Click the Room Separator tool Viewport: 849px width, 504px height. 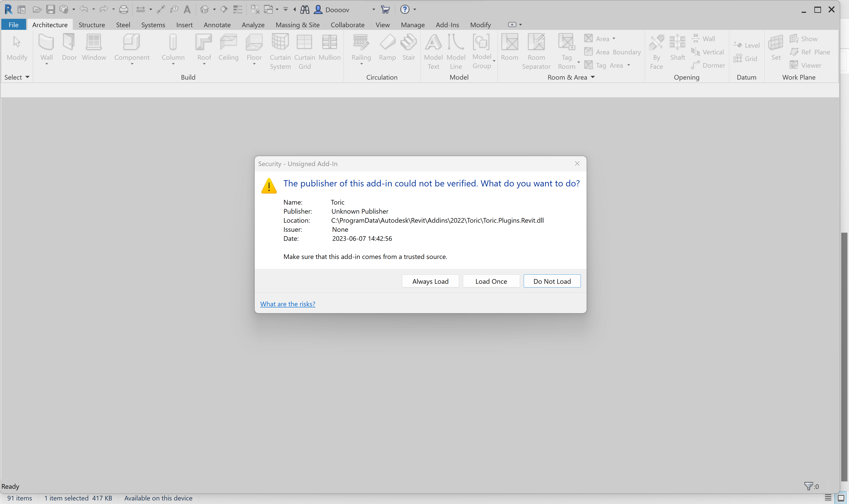(536, 51)
